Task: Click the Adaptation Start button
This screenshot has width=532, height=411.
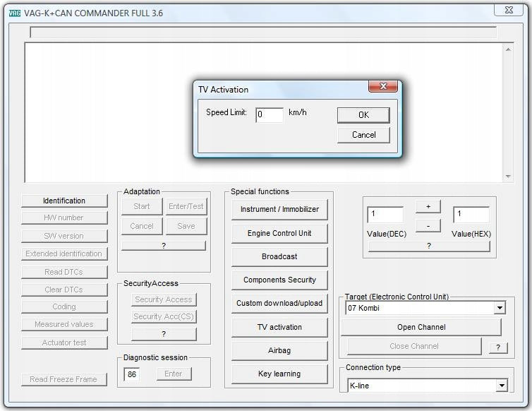Action: click(x=142, y=206)
